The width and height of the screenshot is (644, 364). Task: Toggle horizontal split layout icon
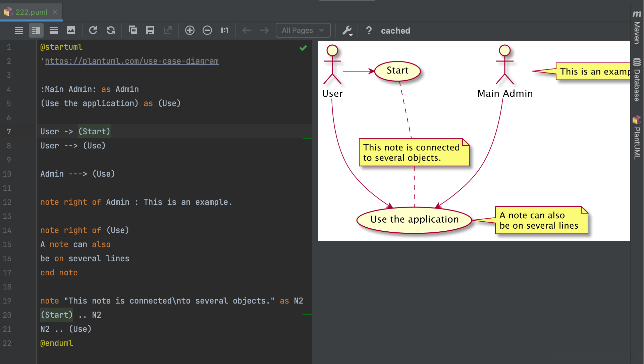(x=54, y=31)
